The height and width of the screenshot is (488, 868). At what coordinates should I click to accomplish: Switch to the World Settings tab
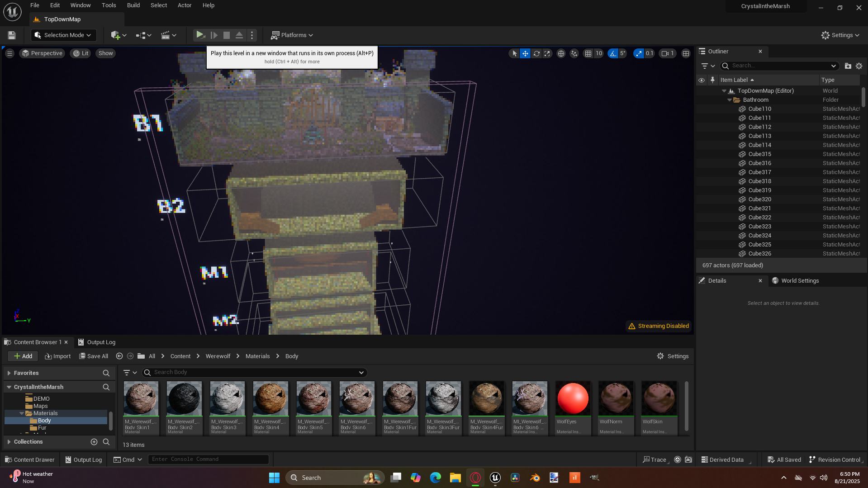tap(796, 281)
